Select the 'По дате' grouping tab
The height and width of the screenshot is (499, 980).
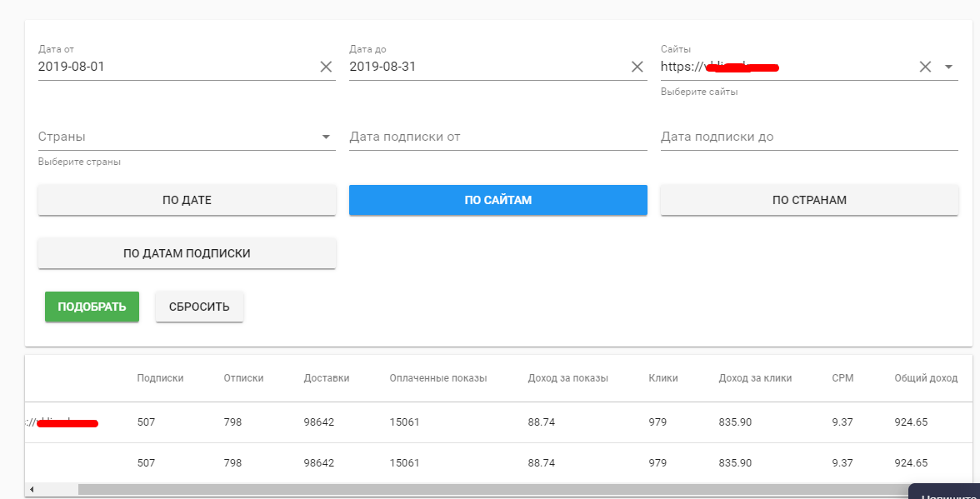(x=187, y=200)
